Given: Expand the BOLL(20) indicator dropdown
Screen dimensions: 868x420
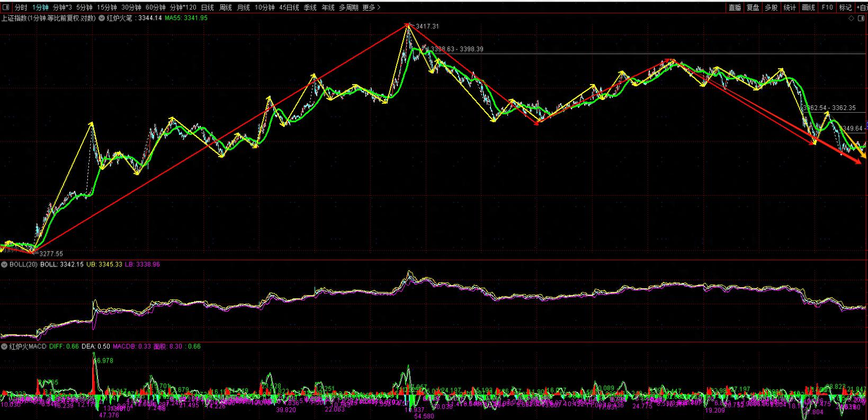Looking at the screenshot, I should [5, 264].
